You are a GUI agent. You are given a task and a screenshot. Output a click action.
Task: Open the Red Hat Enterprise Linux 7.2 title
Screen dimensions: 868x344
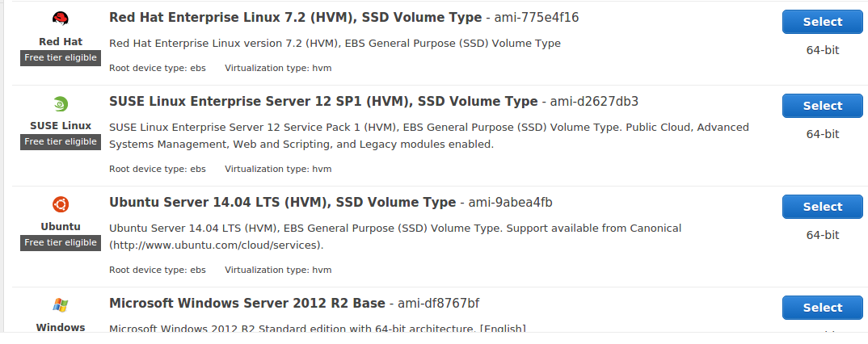click(x=295, y=18)
